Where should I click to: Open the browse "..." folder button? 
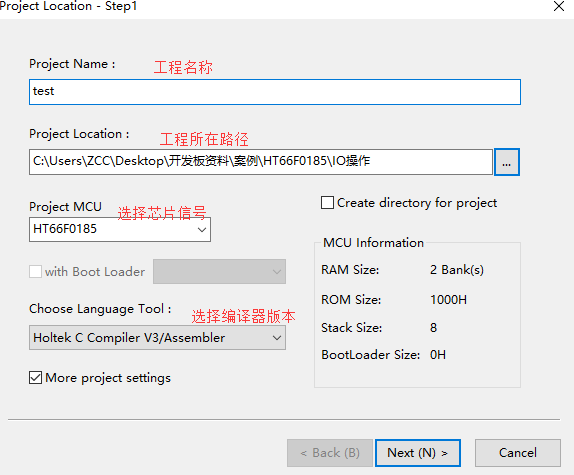[x=507, y=162]
